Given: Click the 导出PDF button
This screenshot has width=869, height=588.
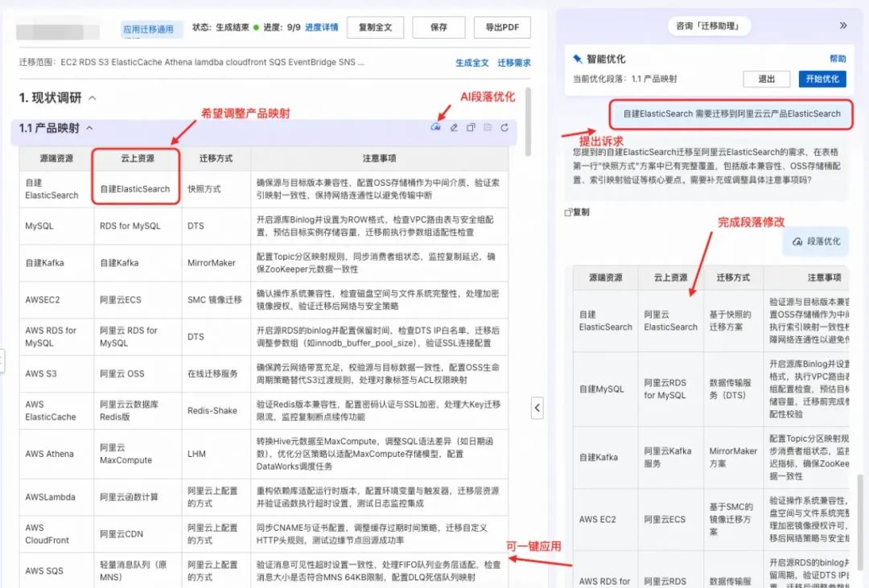Looking at the screenshot, I should pyautogui.click(x=501, y=27).
